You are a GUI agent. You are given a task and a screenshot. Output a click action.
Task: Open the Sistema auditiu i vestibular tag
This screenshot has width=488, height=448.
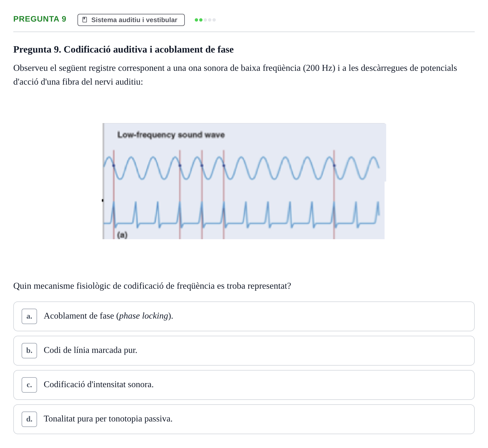click(x=131, y=20)
